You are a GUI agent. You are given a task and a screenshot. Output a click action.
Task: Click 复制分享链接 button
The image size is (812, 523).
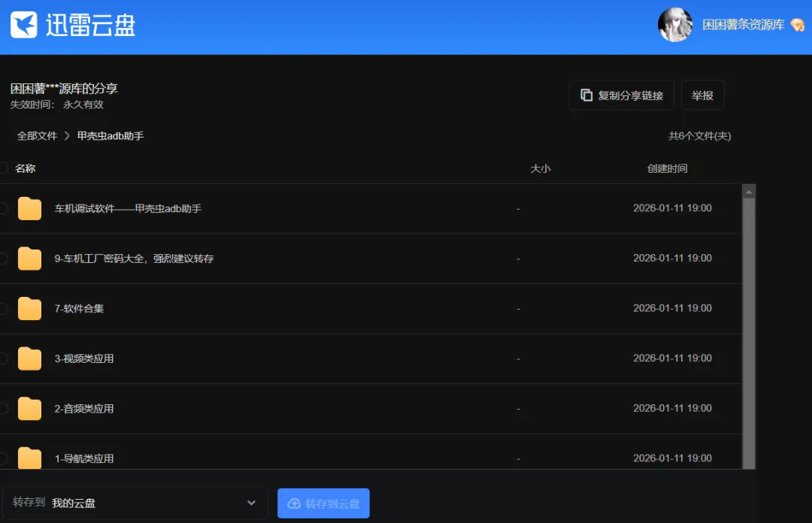pyautogui.click(x=622, y=95)
